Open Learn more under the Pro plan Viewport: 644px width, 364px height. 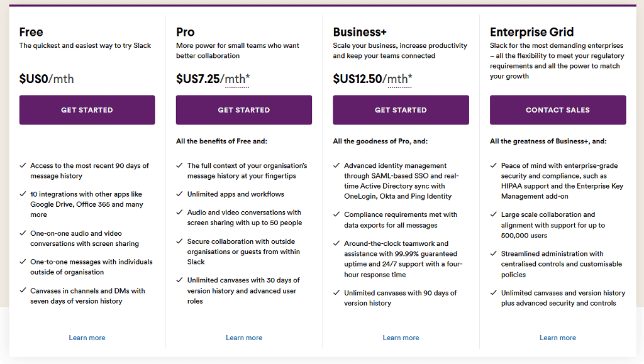point(244,338)
